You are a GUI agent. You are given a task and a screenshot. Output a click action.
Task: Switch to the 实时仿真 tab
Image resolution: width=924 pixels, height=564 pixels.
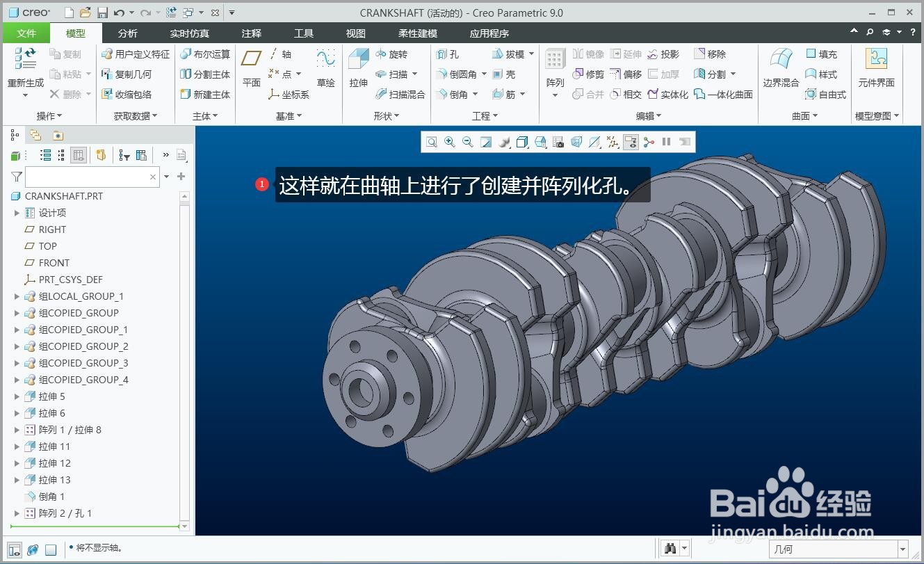click(x=189, y=33)
